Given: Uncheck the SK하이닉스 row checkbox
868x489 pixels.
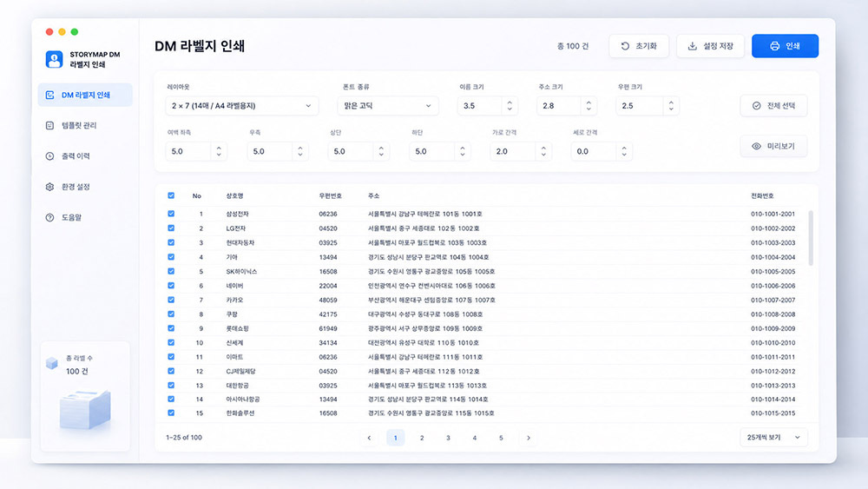Looking at the screenshot, I should click(x=171, y=271).
